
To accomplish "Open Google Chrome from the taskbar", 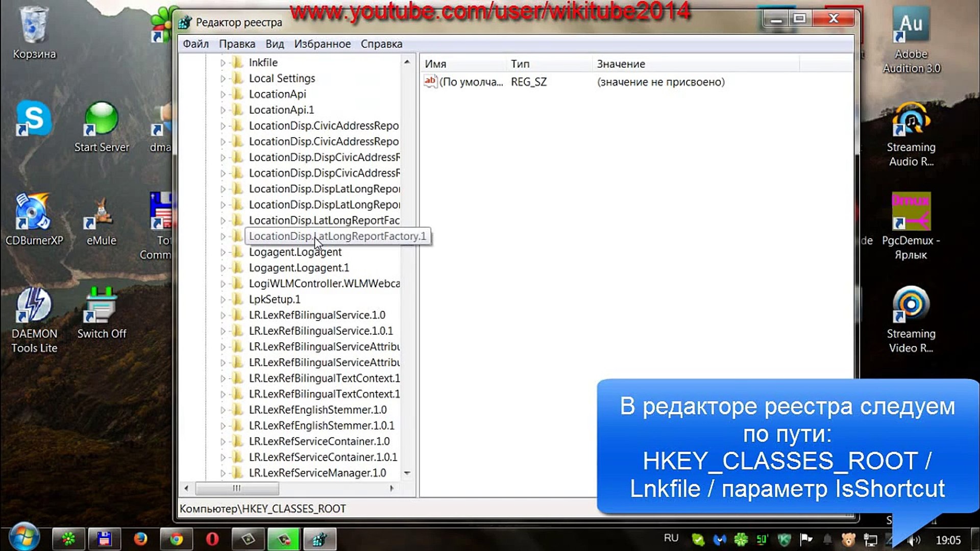I will 176,539.
